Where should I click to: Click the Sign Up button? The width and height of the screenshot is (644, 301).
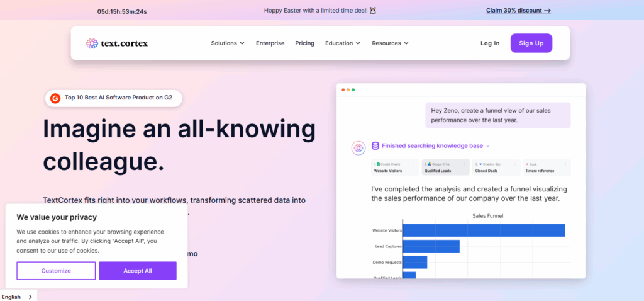tap(531, 43)
